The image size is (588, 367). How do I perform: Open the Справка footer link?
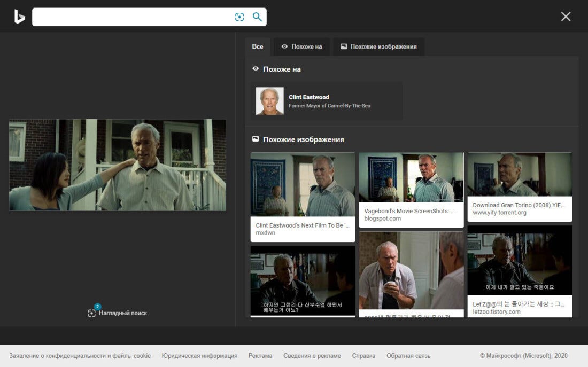(x=363, y=356)
